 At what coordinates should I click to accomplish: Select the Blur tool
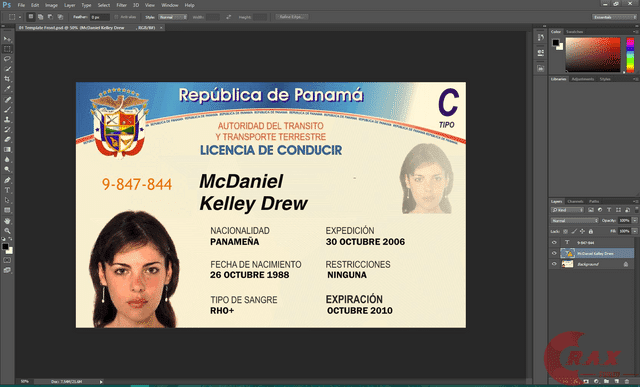click(x=7, y=160)
